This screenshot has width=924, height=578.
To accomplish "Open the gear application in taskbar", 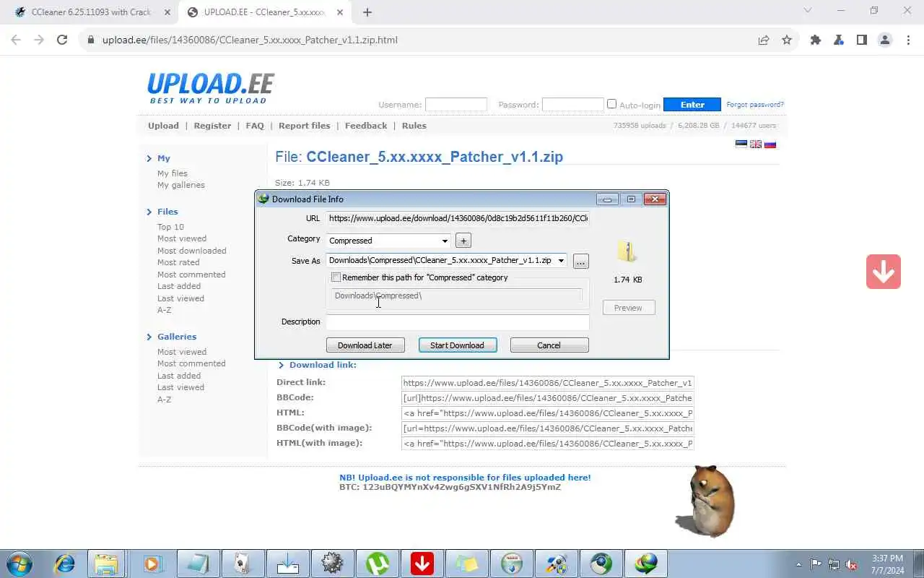I will [x=332, y=564].
